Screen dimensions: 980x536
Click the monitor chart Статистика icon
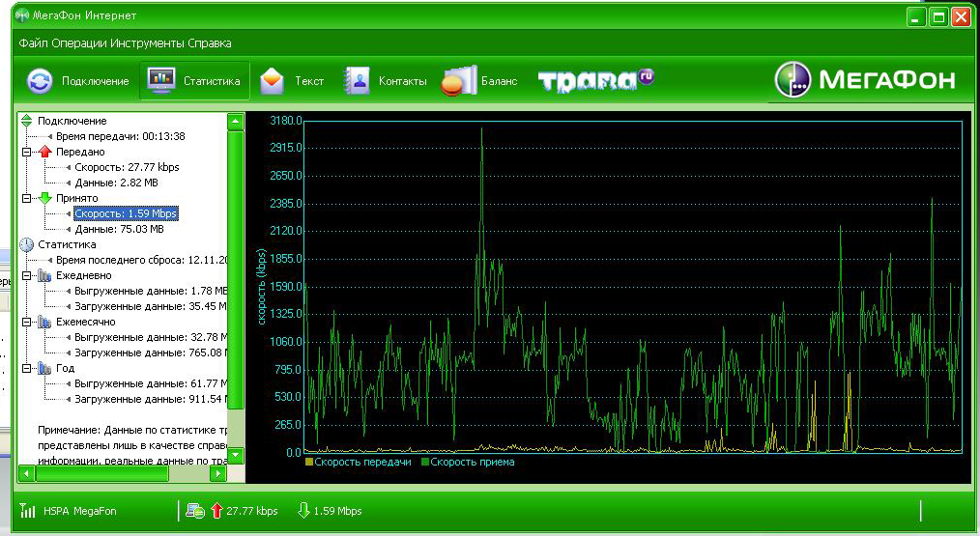(x=161, y=80)
